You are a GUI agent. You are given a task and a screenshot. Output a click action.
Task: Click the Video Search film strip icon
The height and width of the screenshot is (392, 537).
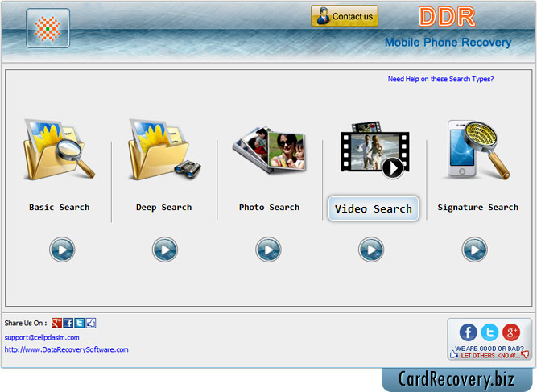point(374,150)
